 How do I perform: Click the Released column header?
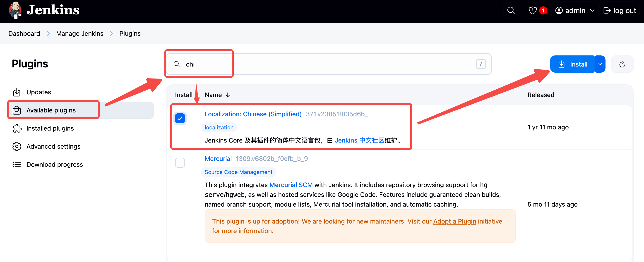point(541,95)
